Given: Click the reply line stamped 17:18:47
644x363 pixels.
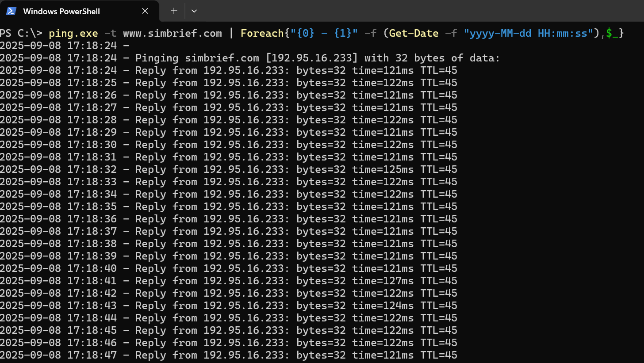Looking at the screenshot, I should pos(229,355).
